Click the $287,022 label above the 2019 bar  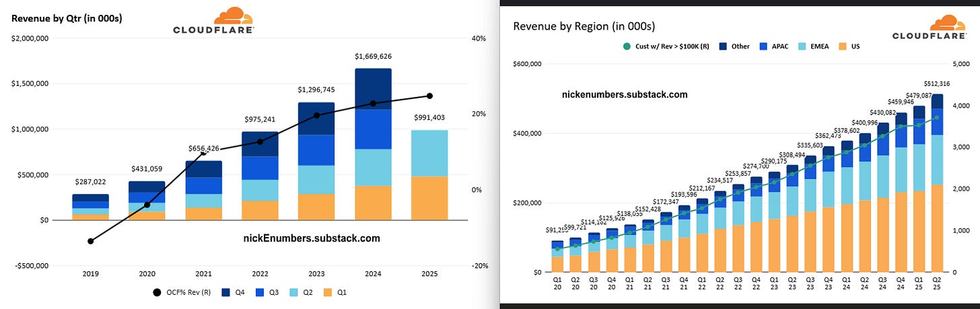[91, 182]
